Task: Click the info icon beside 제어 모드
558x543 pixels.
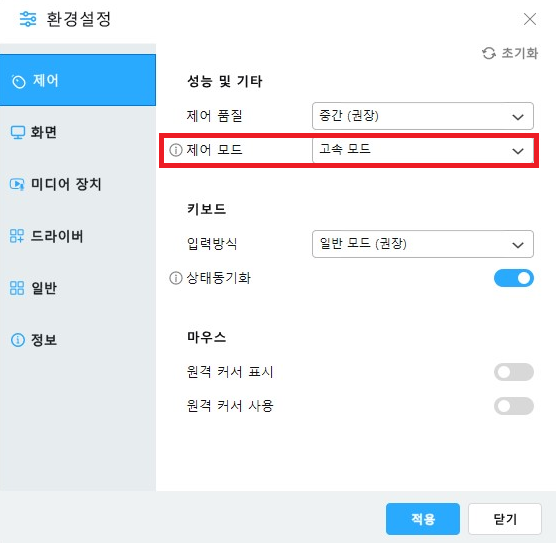Action: click(175, 150)
